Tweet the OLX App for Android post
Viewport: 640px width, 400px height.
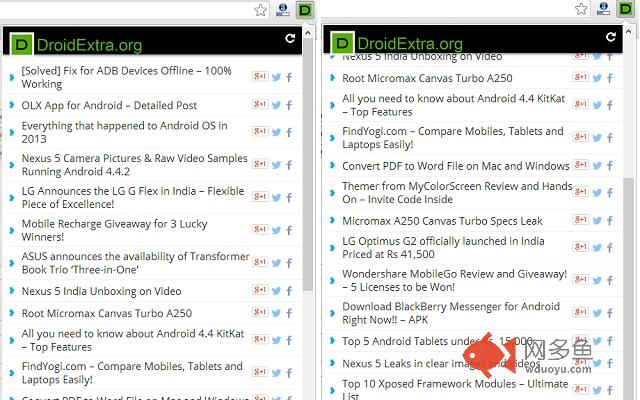click(x=276, y=105)
